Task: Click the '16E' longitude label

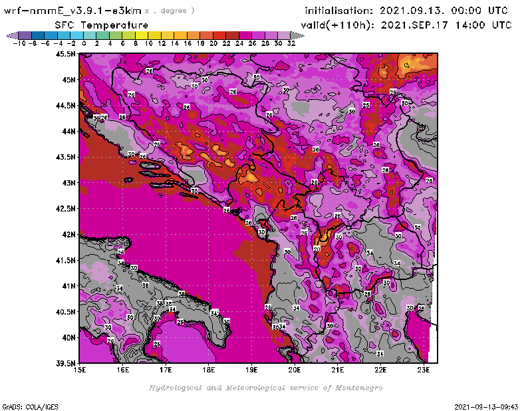Action: pyautogui.click(x=123, y=370)
